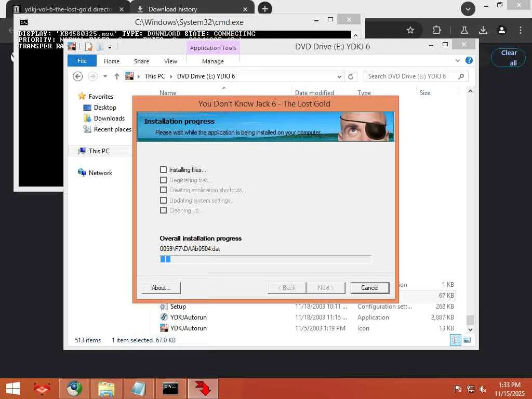Select Favorites in navigation pane
The image size is (532, 399).
[x=101, y=96]
